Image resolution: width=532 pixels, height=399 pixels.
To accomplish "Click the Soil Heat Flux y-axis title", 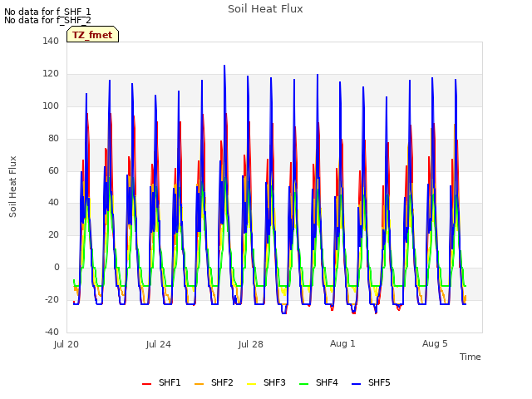I will (12, 186).
